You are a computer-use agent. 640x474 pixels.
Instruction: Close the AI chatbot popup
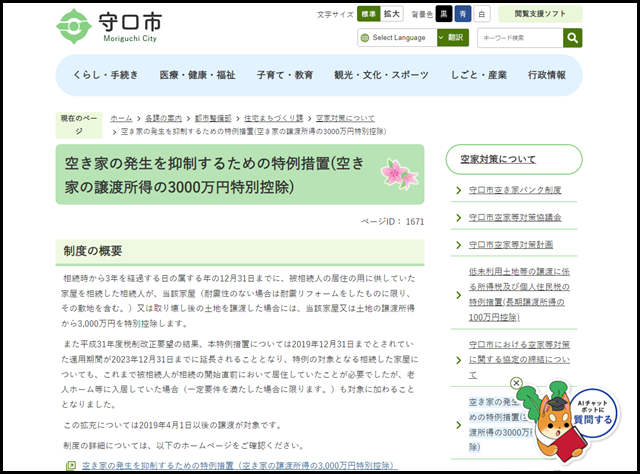pyautogui.click(x=516, y=383)
